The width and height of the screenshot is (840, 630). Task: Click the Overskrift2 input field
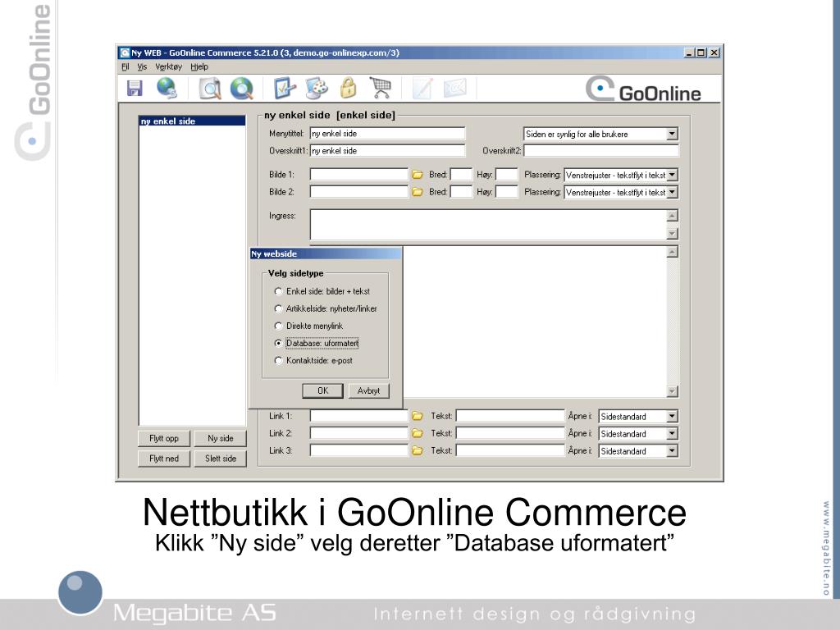click(601, 151)
